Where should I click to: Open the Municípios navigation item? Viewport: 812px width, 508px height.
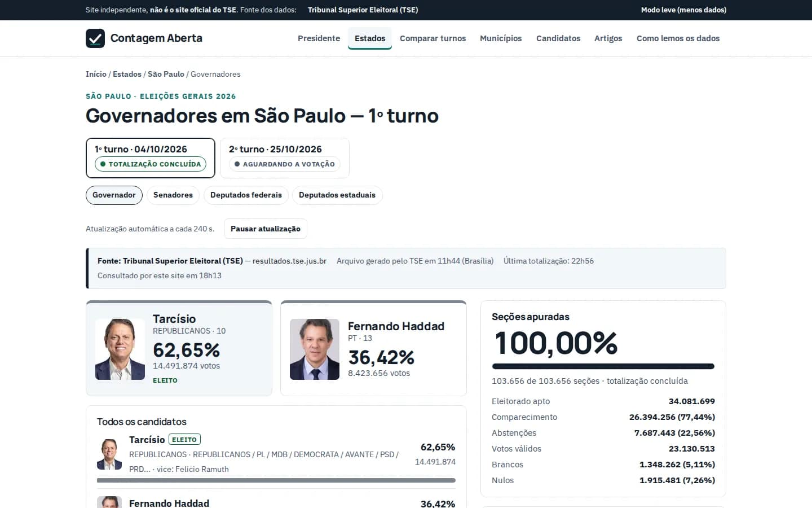(x=501, y=38)
